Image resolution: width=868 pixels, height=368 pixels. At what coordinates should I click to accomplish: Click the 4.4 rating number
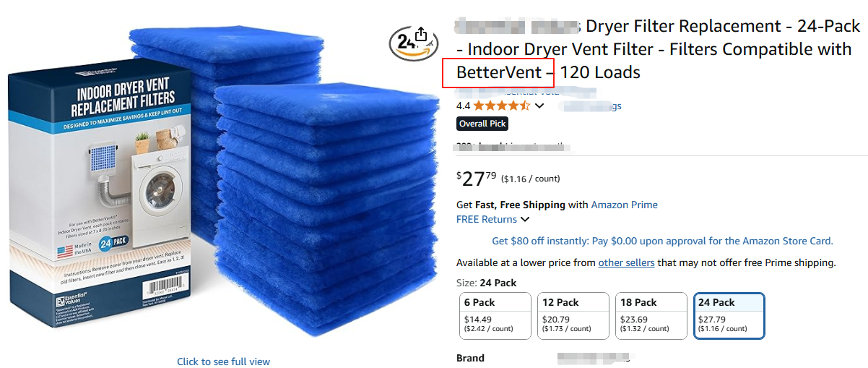click(464, 106)
